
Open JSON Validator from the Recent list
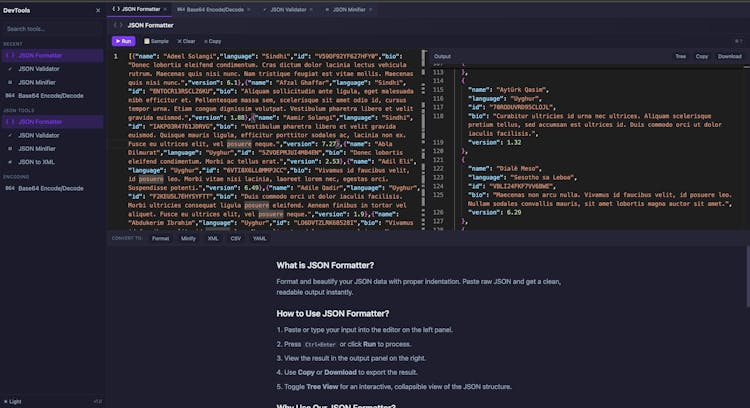pos(40,69)
